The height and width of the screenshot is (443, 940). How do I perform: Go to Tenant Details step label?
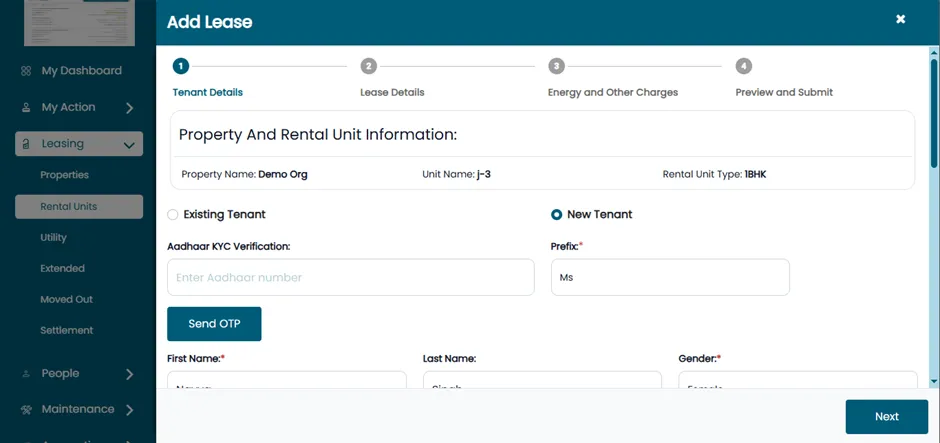(207, 92)
